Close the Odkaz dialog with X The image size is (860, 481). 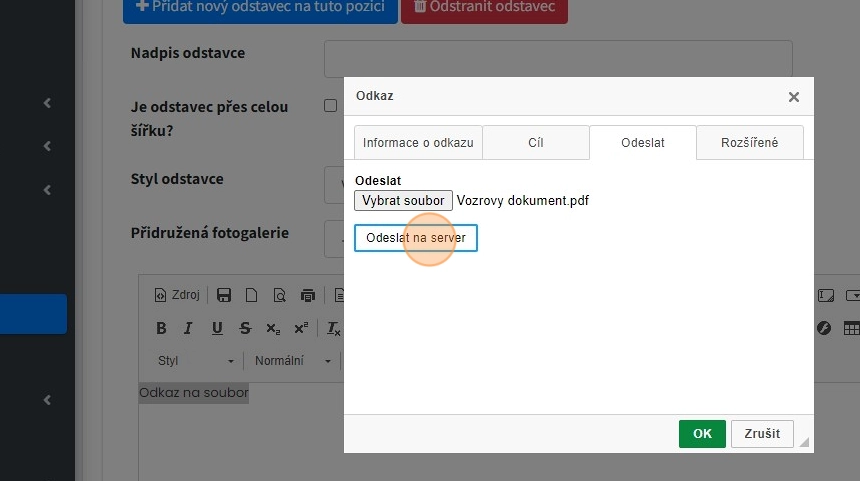tap(794, 97)
